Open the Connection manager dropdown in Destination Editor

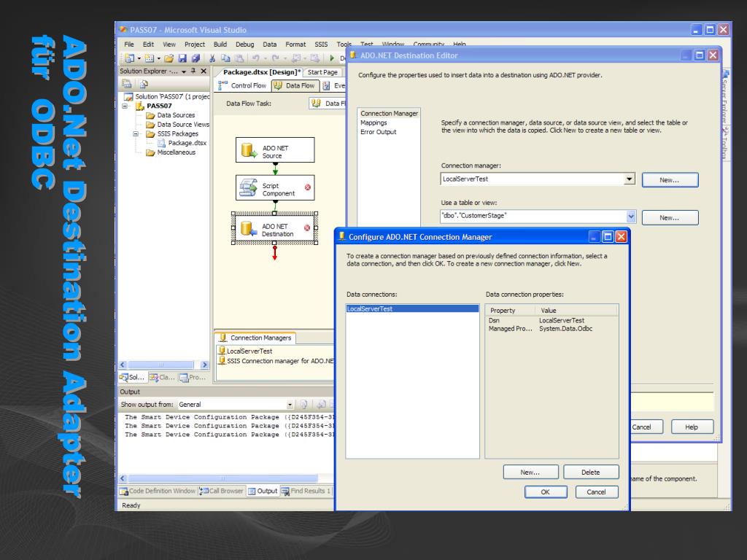tap(630, 179)
